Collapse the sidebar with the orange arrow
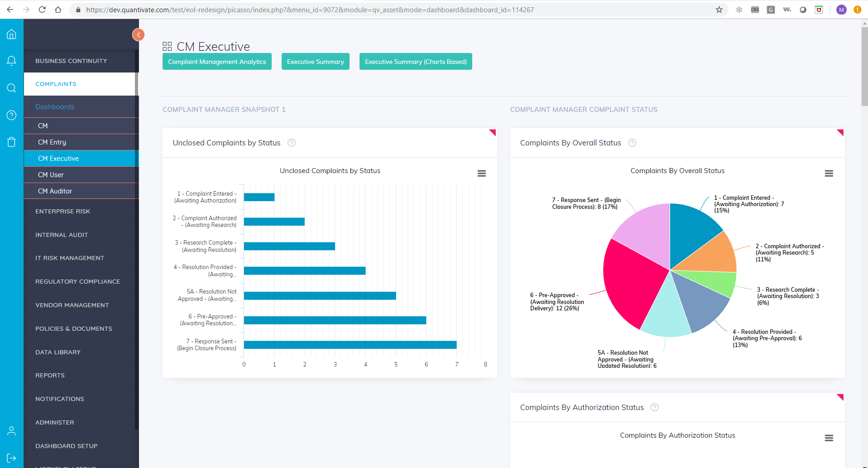868x468 pixels. coord(138,34)
